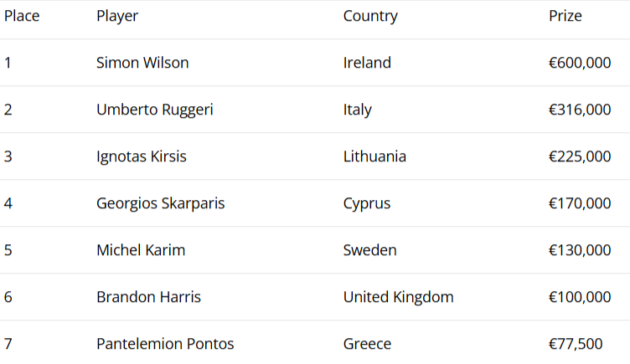Click the Ireland country cell
This screenshot has height=364, width=630.
point(367,63)
